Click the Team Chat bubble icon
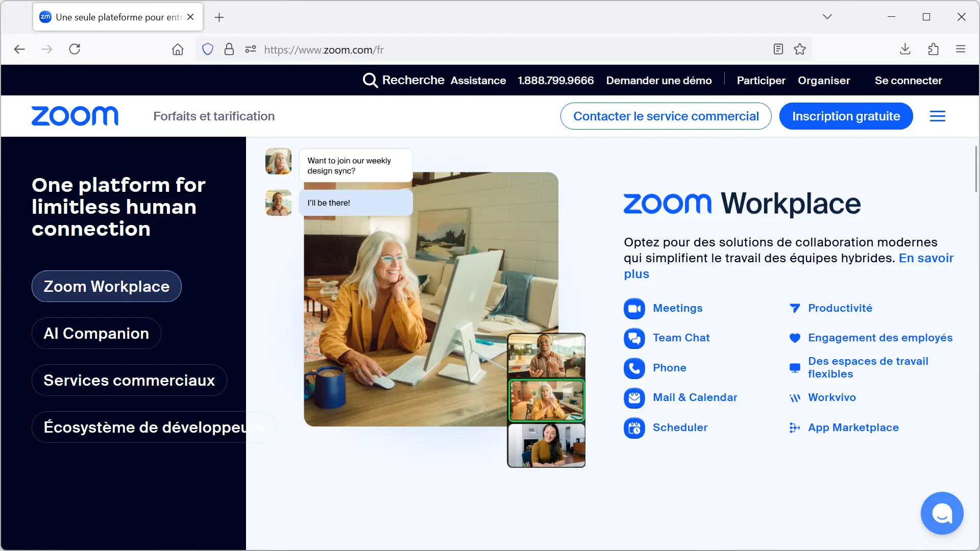980x551 pixels. click(x=634, y=338)
